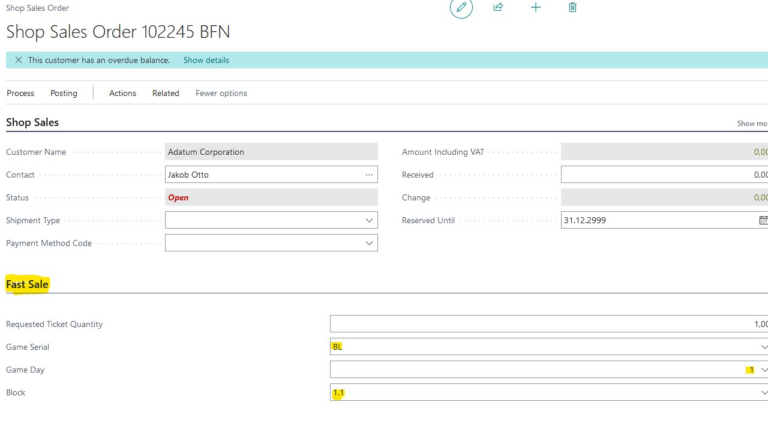The image size is (768, 432).
Task: Expand the Shipment Type dropdown
Action: click(369, 220)
